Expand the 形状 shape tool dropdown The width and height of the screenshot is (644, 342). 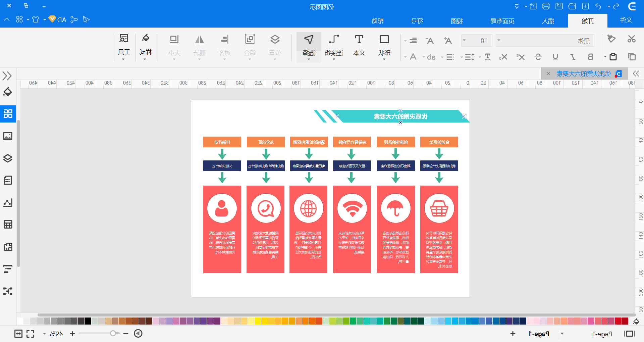point(384,59)
